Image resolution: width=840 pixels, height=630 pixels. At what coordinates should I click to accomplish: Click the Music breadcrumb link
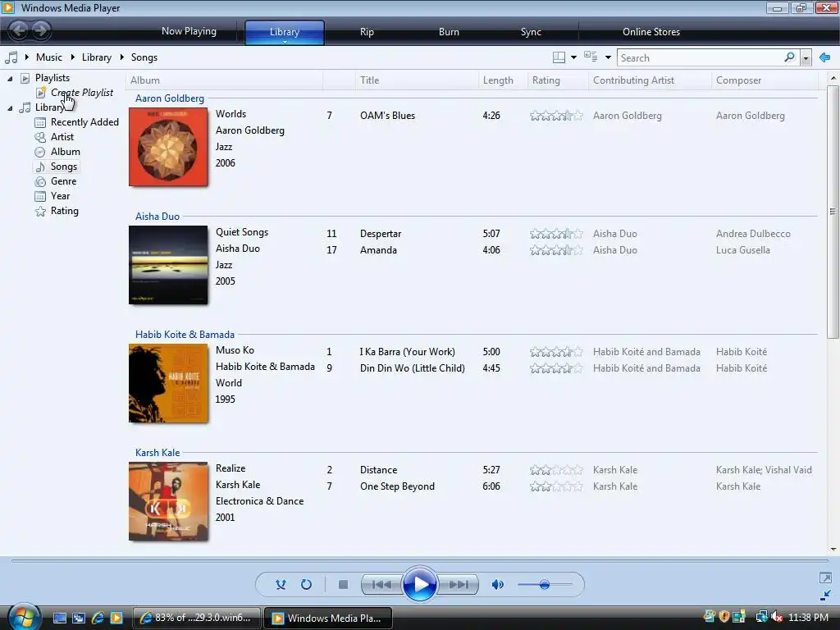pos(48,57)
